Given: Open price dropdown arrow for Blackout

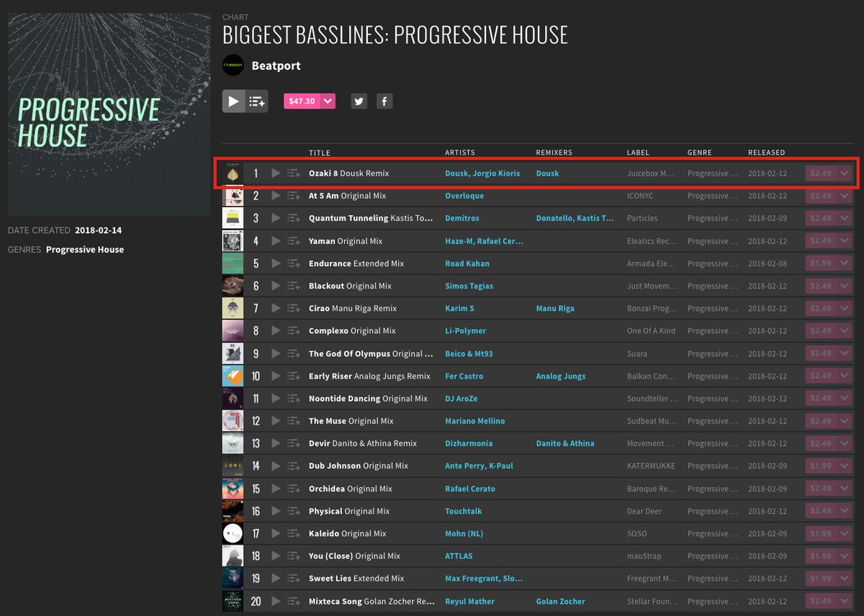Looking at the screenshot, I should pyautogui.click(x=844, y=286).
